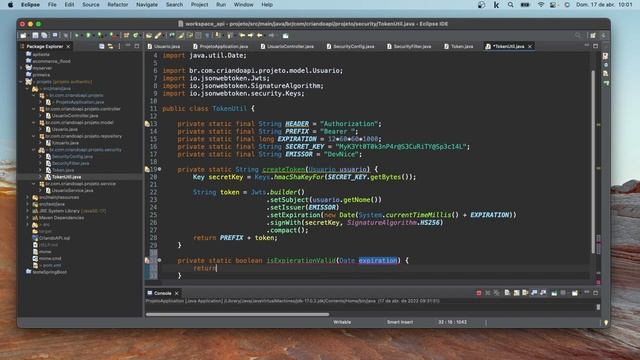This screenshot has height=360, width=640.
Task: Collapse the br.com.criandoapi.projeto.controller package
Action: point(34,109)
